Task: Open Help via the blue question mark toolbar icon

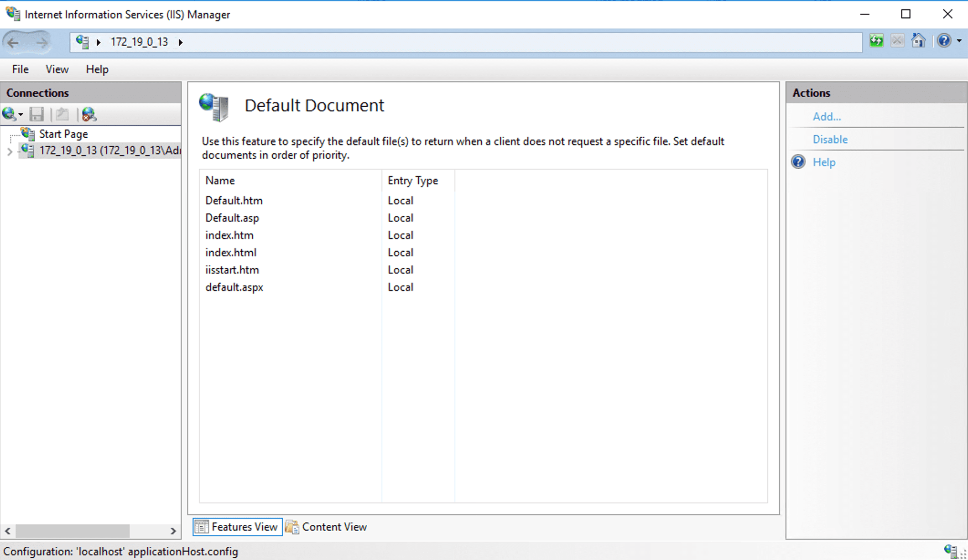Action: 944,41
